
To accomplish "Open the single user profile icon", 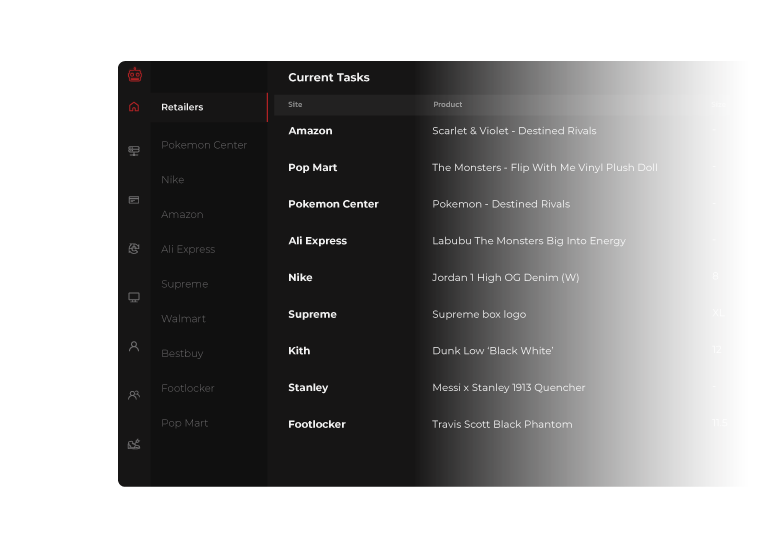I will coord(134,346).
